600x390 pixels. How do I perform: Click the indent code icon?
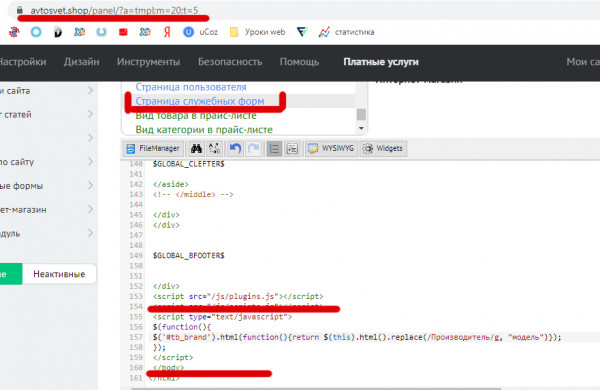point(292,148)
